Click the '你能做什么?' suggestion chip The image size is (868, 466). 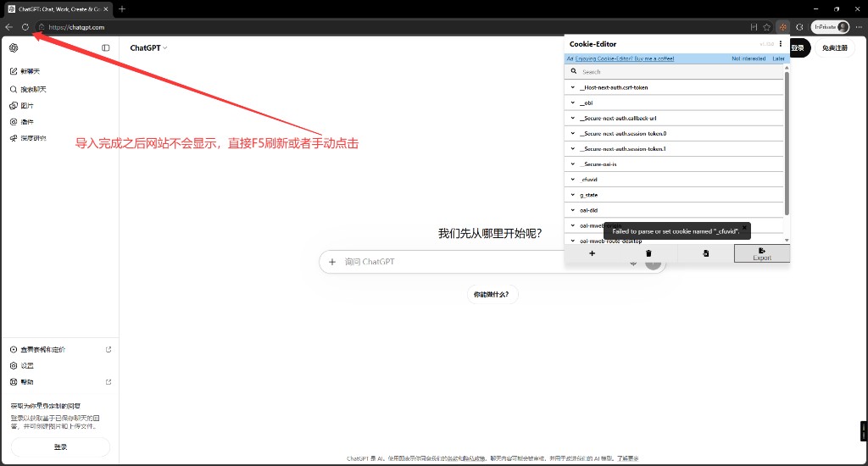pos(492,294)
